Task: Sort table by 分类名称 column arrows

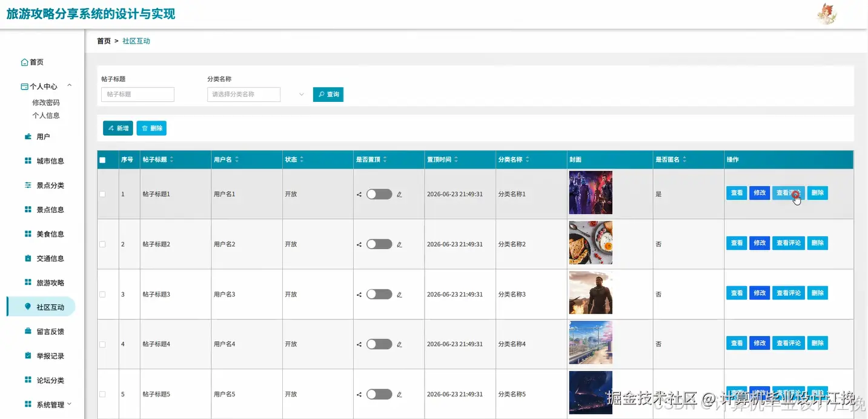Action: click(x=528, y=159)
